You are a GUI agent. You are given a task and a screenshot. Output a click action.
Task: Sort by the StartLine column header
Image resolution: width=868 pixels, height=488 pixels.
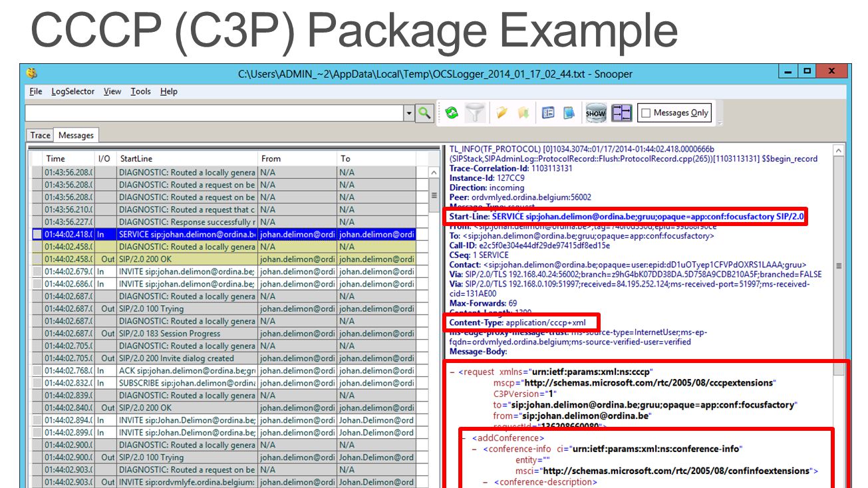click(187, 159)
